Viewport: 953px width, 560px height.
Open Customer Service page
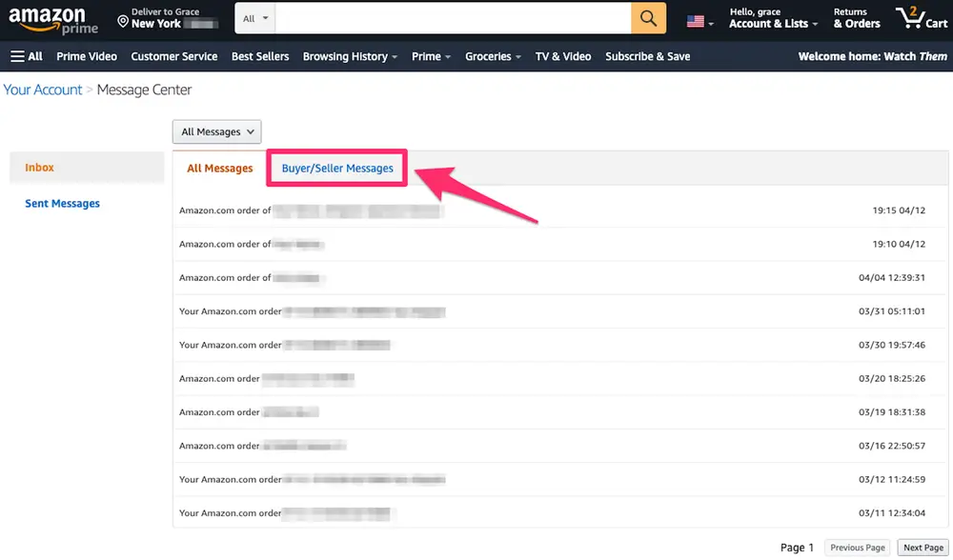click(174, 56)
